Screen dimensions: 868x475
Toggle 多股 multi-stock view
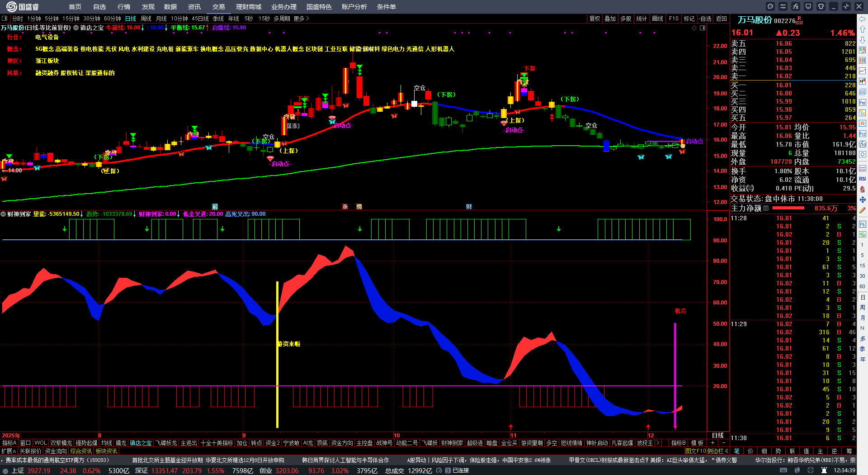626,19
